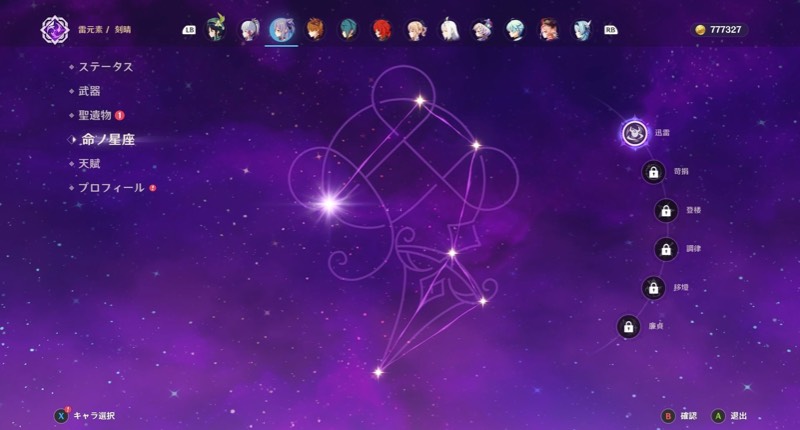Image resolution: width=800 pixels, height=430 pixels.
Task: Select the red-haired Diluc portrait
Action: coord(382,30)
